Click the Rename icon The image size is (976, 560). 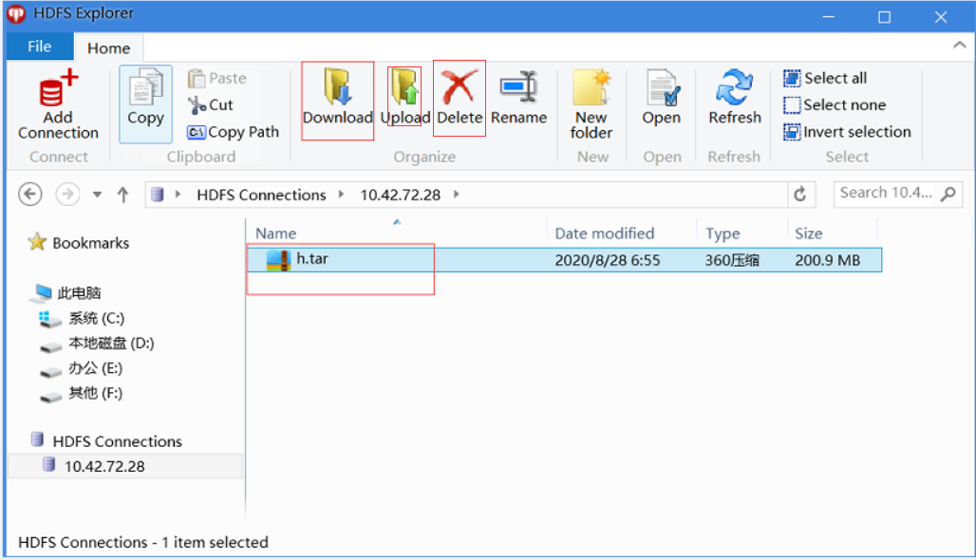(x=518, y=98)
